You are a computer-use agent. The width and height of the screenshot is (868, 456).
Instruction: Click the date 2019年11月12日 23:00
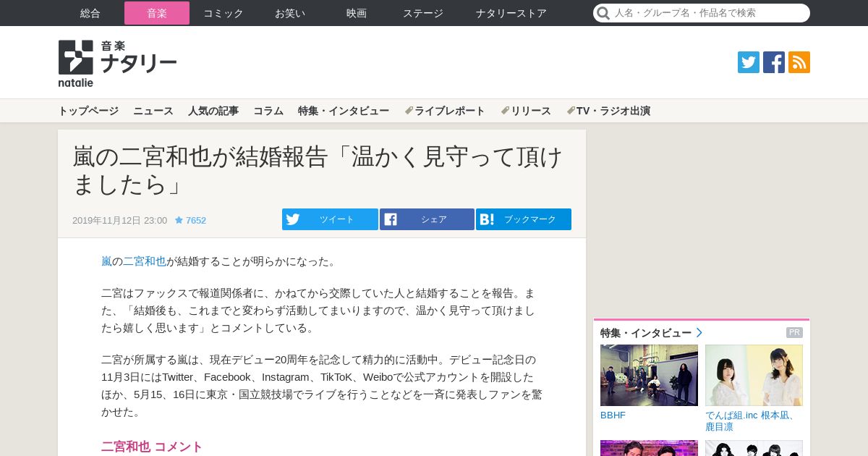point(119,220)
